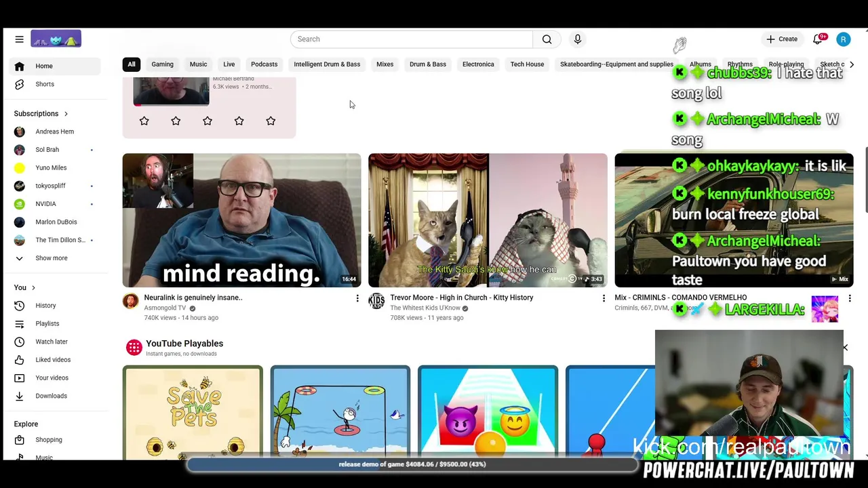Select the Mixes filter chip
The width and height of the screenshot is (868, 488).
[x=385, y=64]
